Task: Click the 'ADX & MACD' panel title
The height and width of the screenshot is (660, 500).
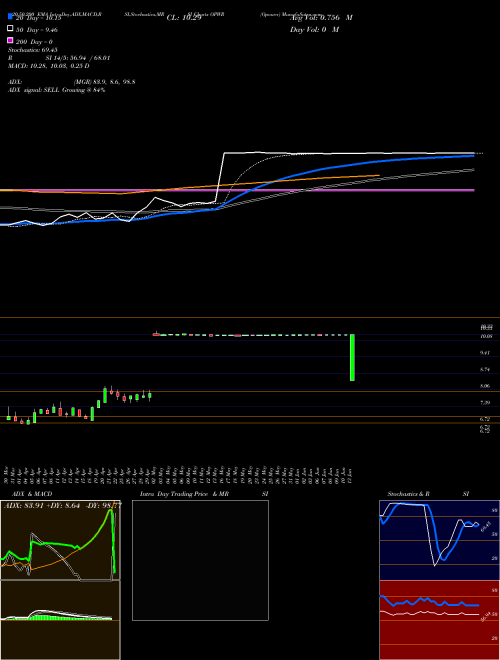Action: click(x=32, y=494)
